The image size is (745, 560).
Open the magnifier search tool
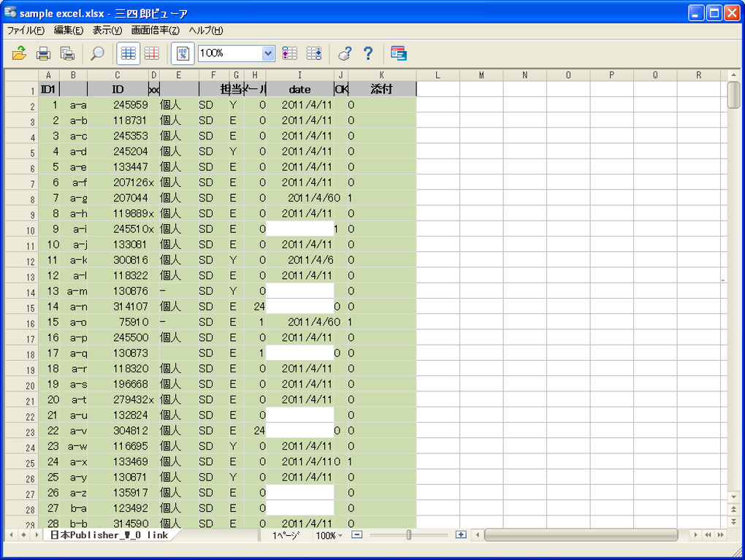click(x=97, y=53)
